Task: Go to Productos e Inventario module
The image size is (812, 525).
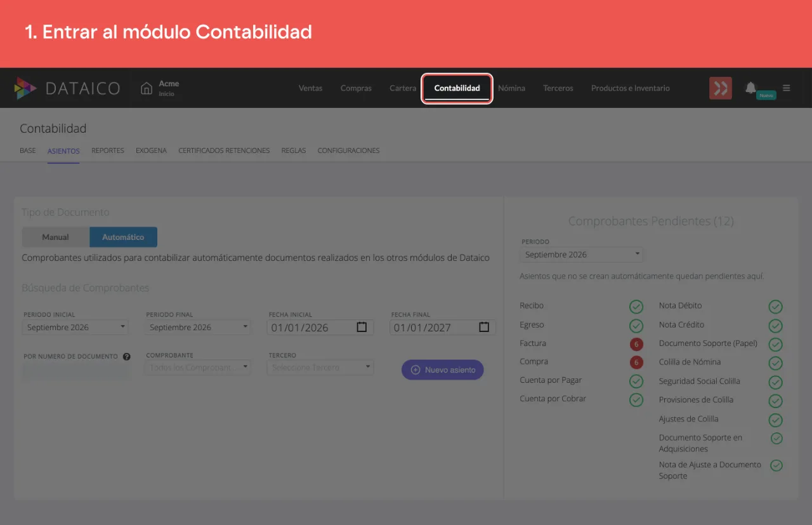Action: [631, 88]
